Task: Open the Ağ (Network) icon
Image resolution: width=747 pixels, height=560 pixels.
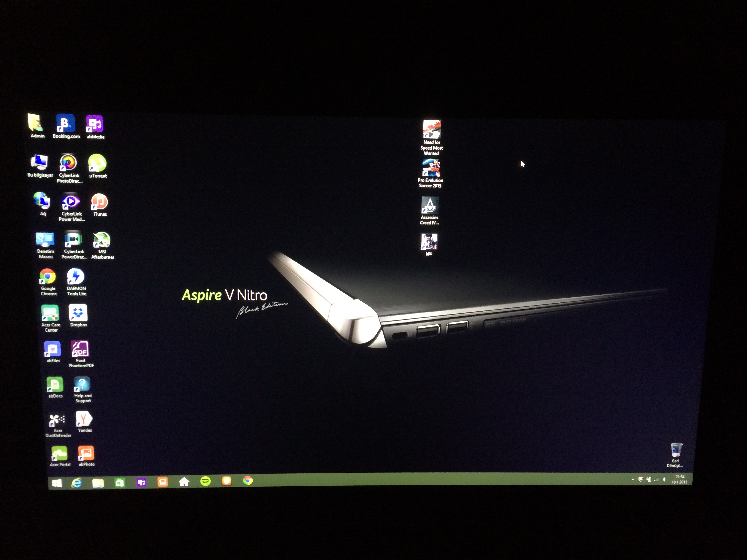Action: point(42,204)
